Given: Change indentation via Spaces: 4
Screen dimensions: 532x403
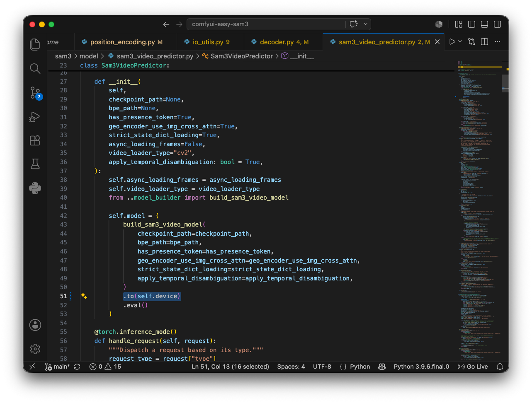Looking at the screenshot, I should pos(291,367).
